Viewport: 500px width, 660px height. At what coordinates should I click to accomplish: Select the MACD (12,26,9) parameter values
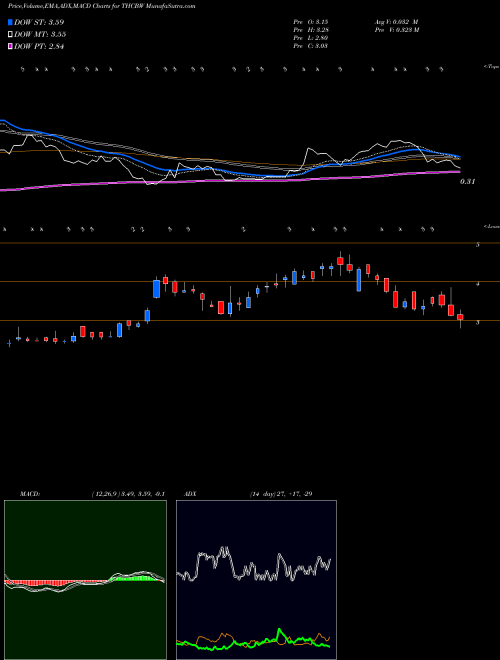tap(128, 494)
